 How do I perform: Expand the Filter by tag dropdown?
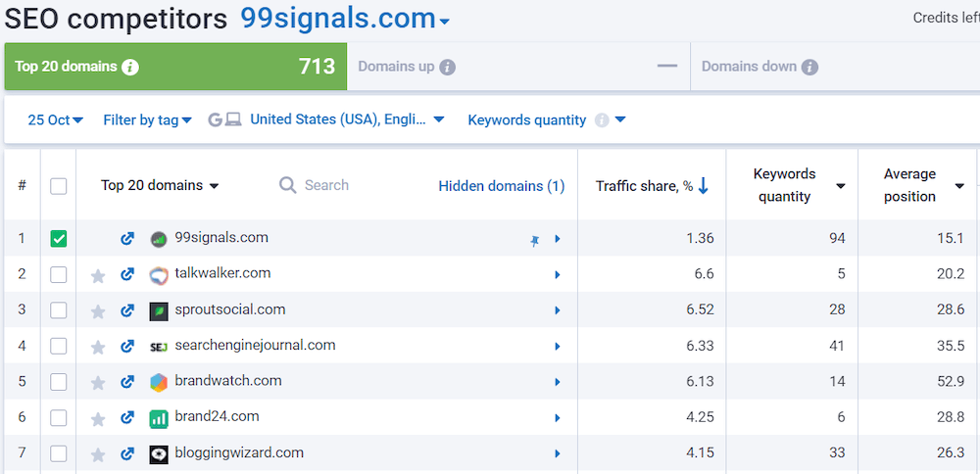pyautogui.click(x=147, y=120)
